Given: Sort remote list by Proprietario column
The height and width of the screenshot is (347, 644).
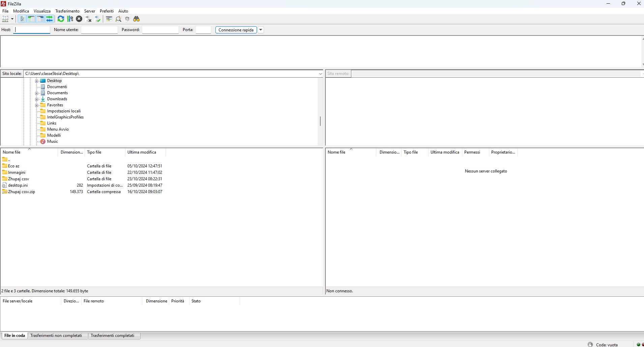Looking at the screenshot, I should pyautogui.click(x=503, y=152).
